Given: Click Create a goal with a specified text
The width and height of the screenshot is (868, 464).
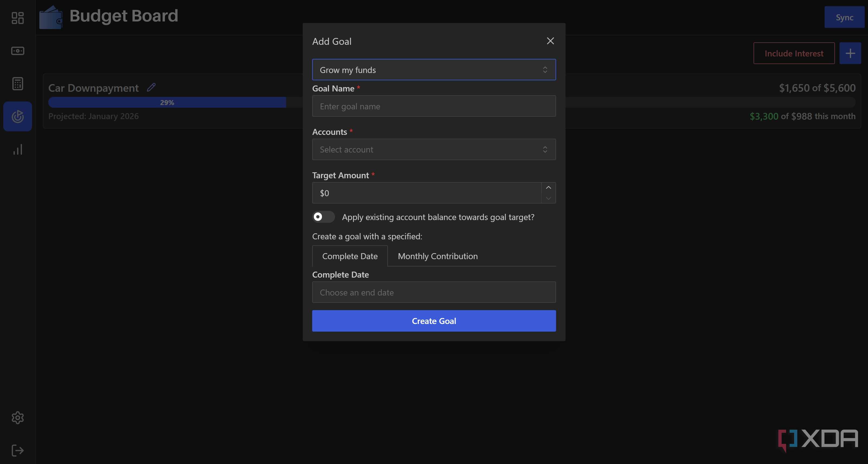Looking at the screenshot, I should 367,236.
